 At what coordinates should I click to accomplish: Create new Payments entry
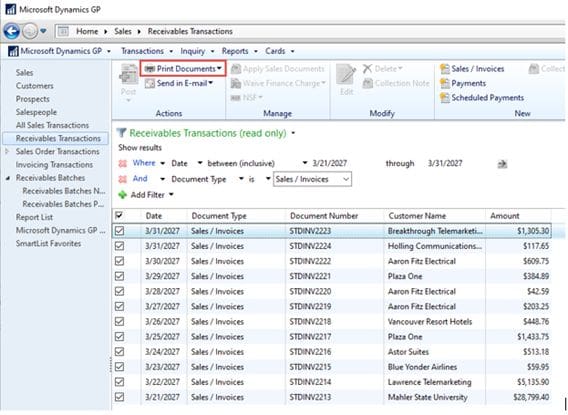(463, 83)
